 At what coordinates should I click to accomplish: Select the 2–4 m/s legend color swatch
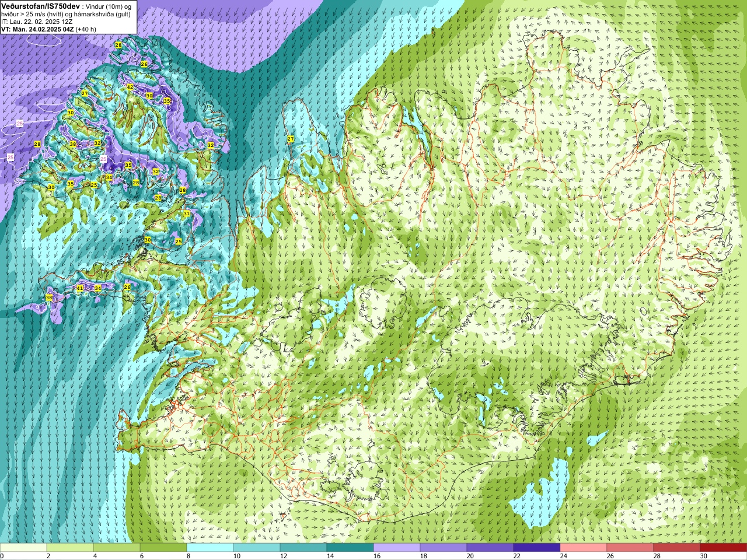pyautogui.click(x=70, y=548)
